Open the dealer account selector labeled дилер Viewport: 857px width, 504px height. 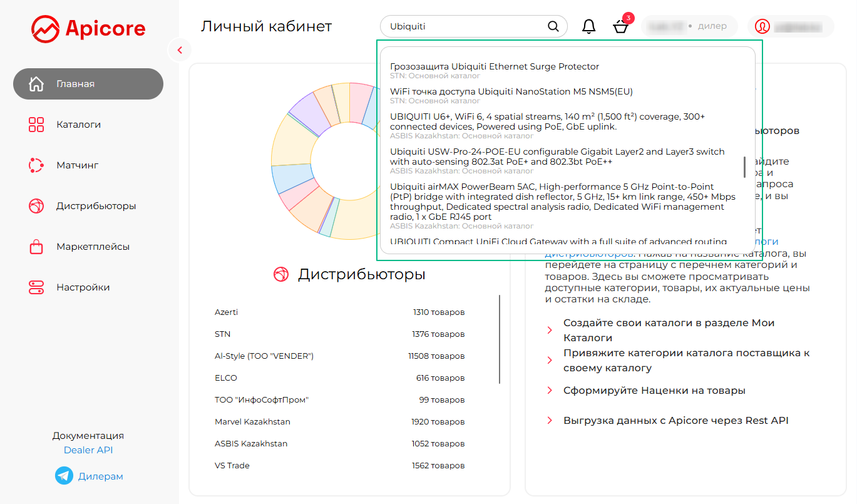coord(689,26)
